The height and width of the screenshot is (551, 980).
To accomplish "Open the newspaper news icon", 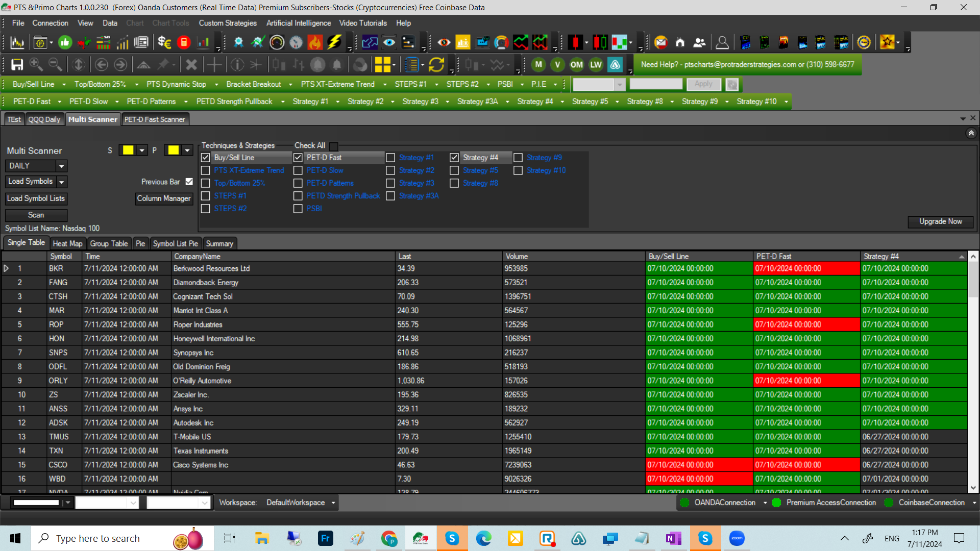I will coord(141,43).
